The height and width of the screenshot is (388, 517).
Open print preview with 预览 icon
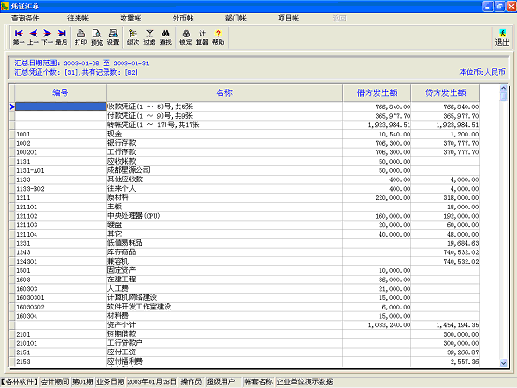pyautogui.click(x=97, y=37)
